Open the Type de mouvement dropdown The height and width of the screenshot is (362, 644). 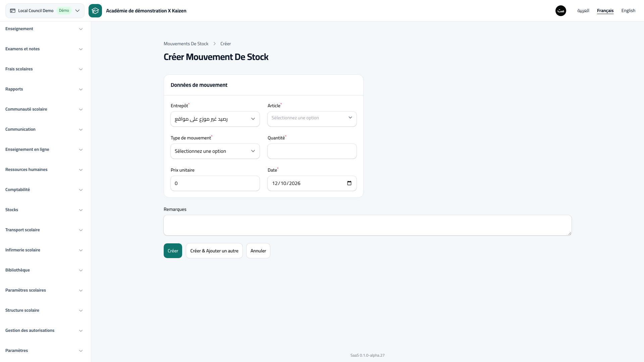click(215, 151)
